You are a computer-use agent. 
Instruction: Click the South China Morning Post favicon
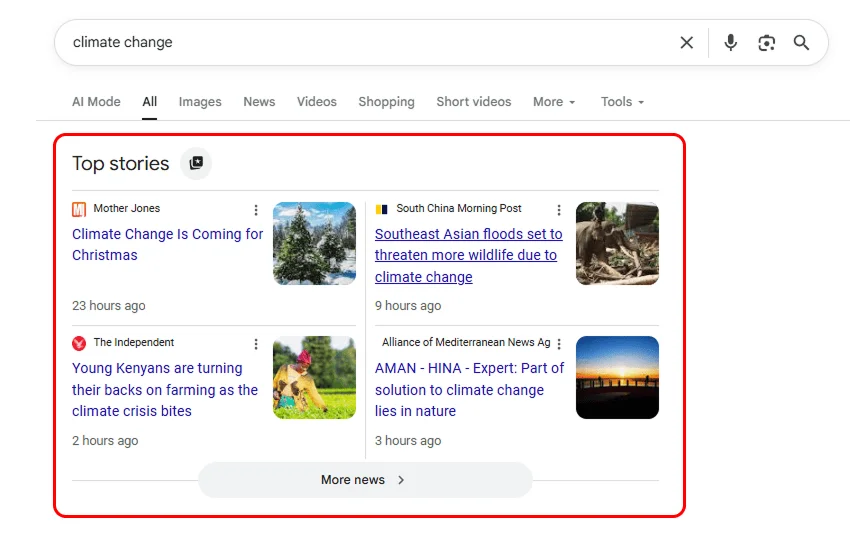[x=382, y=209]
